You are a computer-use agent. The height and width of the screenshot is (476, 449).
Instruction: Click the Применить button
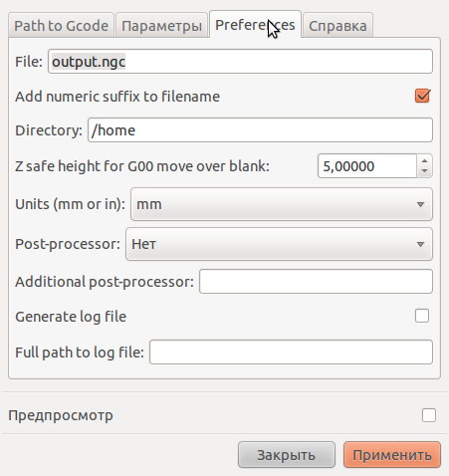[x=392, y=455]
